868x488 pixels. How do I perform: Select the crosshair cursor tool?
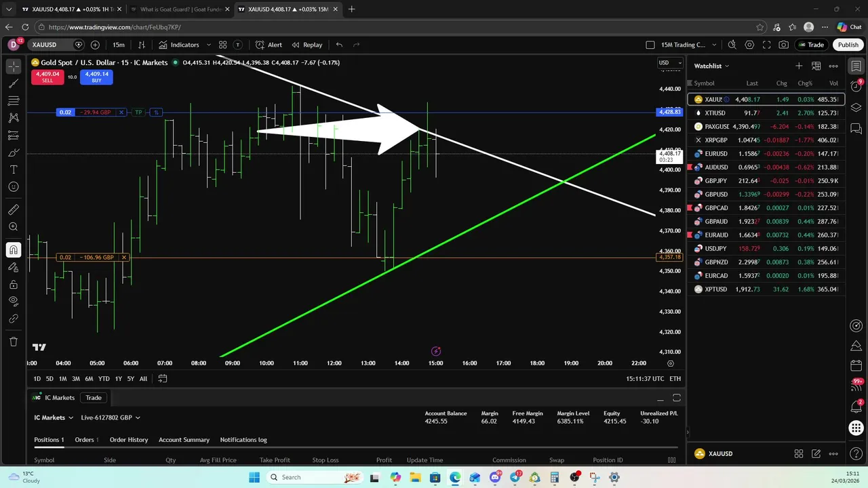tap(13, 66)
